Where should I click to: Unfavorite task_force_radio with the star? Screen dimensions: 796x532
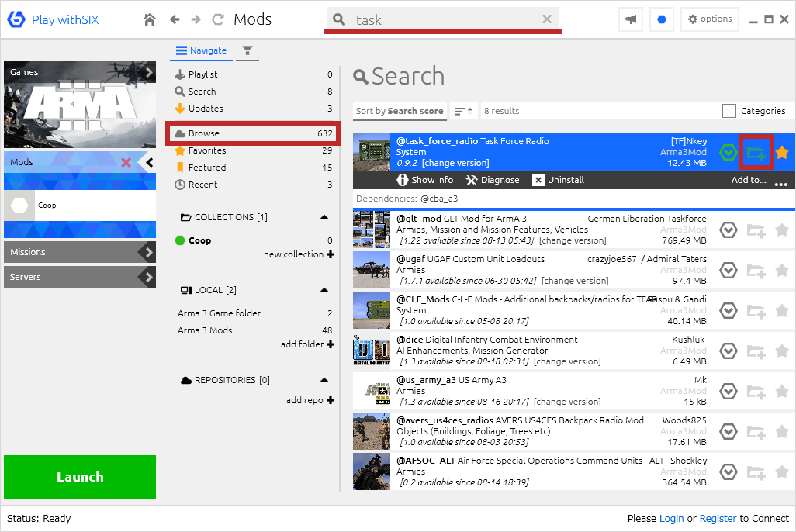(x=782, y=152)
